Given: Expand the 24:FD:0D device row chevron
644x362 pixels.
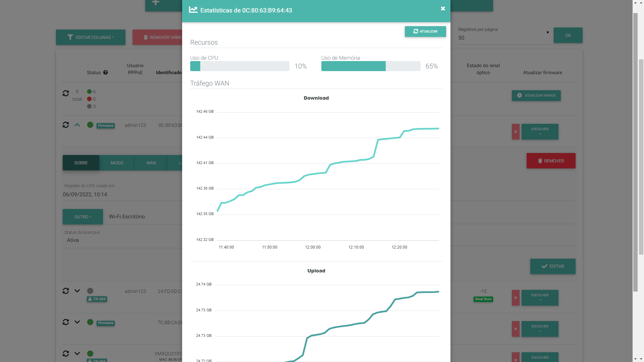Looking at the screenshot, I should 77,291.
